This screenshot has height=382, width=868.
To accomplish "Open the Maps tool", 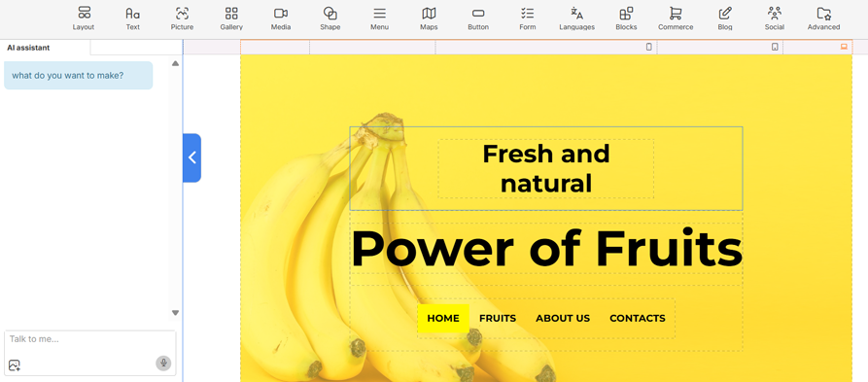I will click(429, 18).
